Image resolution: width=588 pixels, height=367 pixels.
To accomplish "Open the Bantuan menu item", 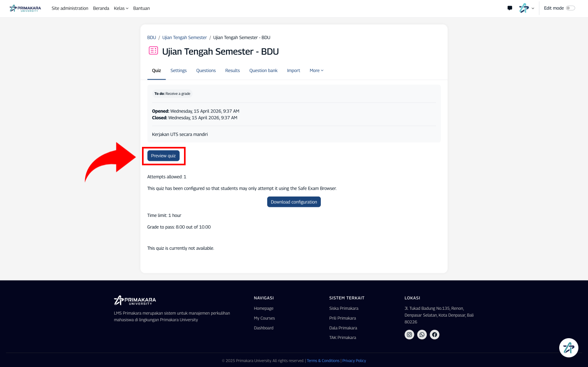I will [x=142, y=8].
